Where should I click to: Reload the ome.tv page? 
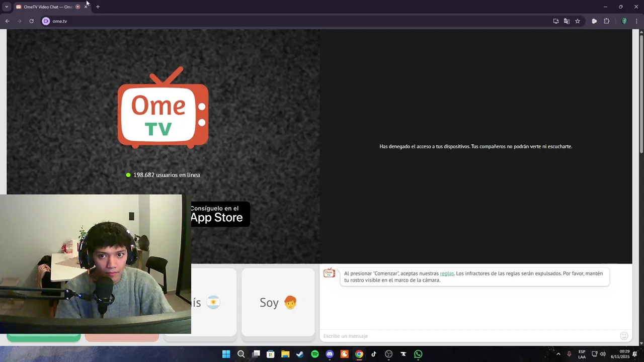(31, 21)
